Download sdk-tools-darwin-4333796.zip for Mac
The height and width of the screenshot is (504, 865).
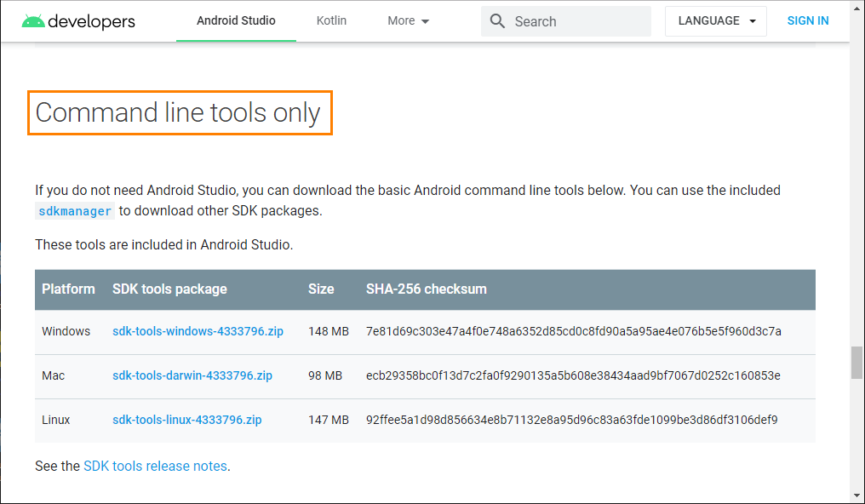[192, 375]
